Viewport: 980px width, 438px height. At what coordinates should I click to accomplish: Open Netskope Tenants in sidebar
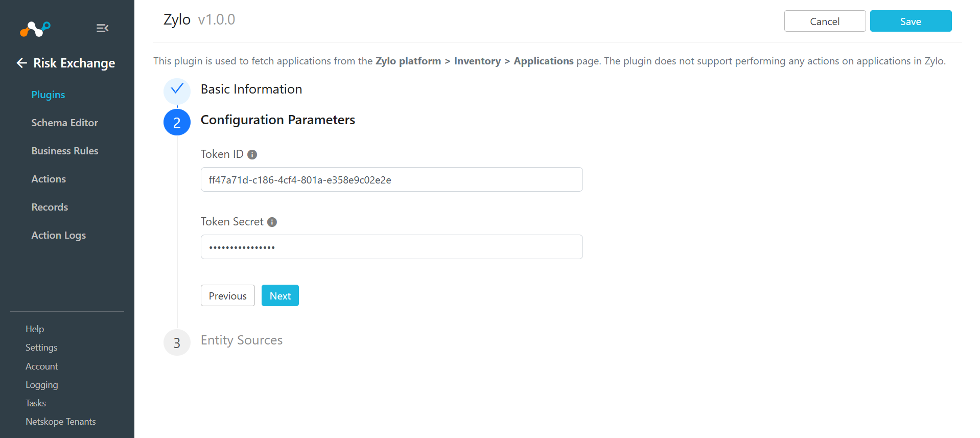click(x=61, y=422)
